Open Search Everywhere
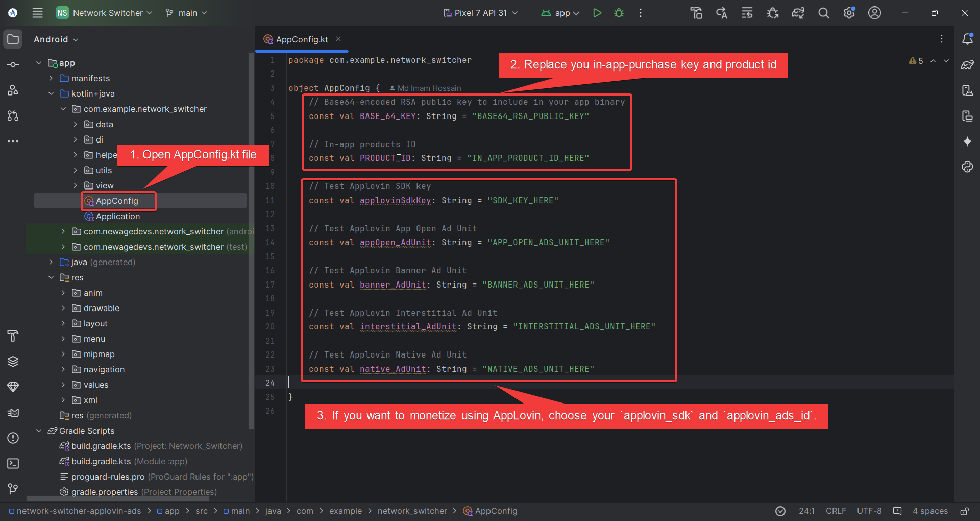The width and height of the screenshot is (980, 521). pyautogui.click(x=823, y=13)
